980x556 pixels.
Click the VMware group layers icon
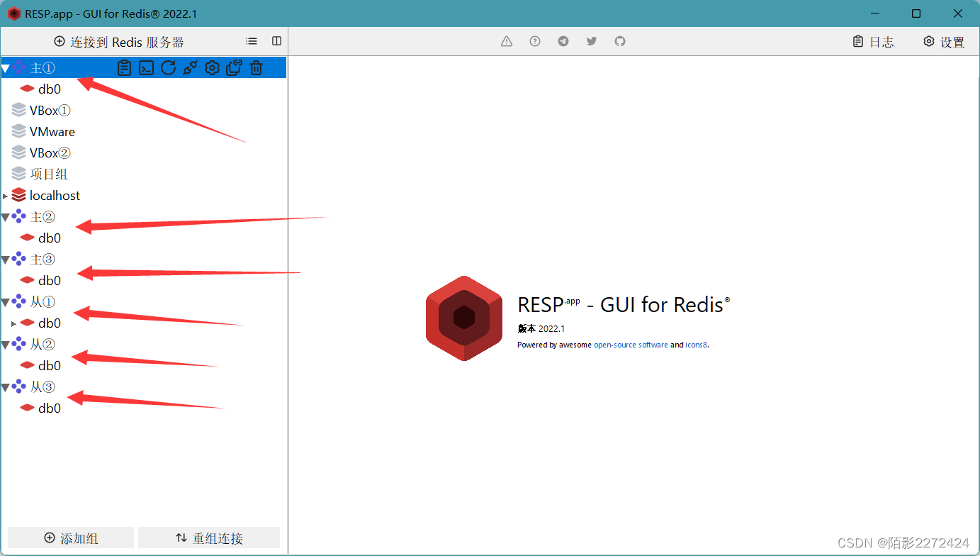19,131
